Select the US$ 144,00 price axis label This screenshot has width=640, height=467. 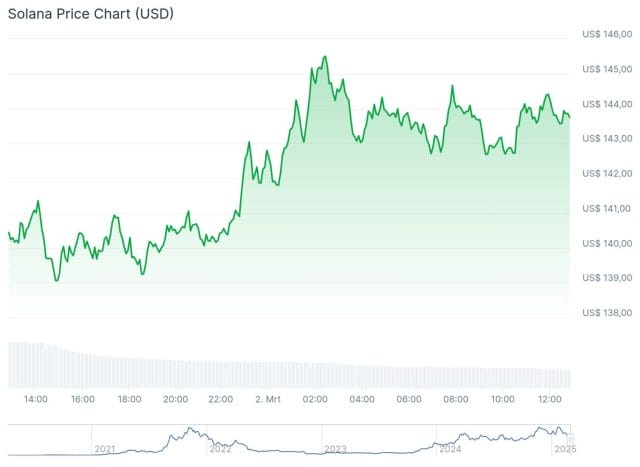click(606, 104)
